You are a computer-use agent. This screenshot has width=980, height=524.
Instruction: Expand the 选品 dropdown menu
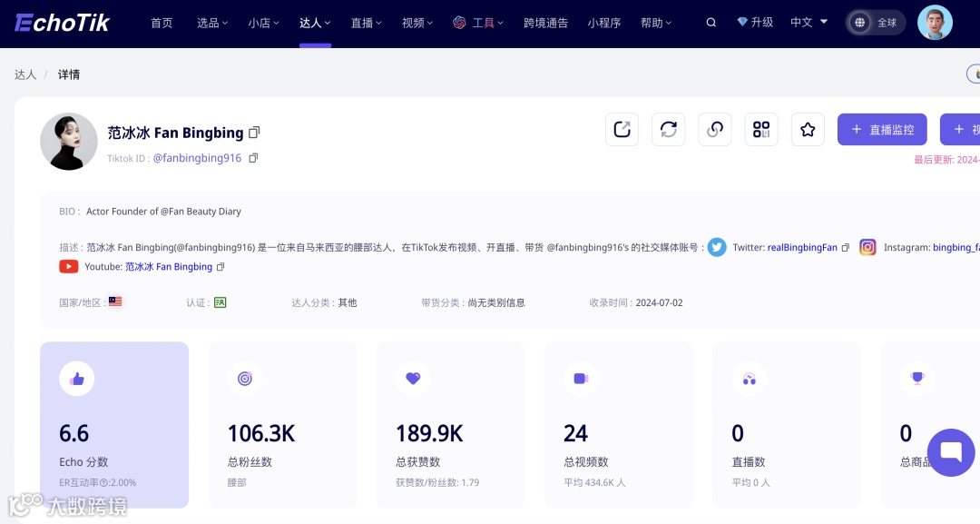coord(211,23)
